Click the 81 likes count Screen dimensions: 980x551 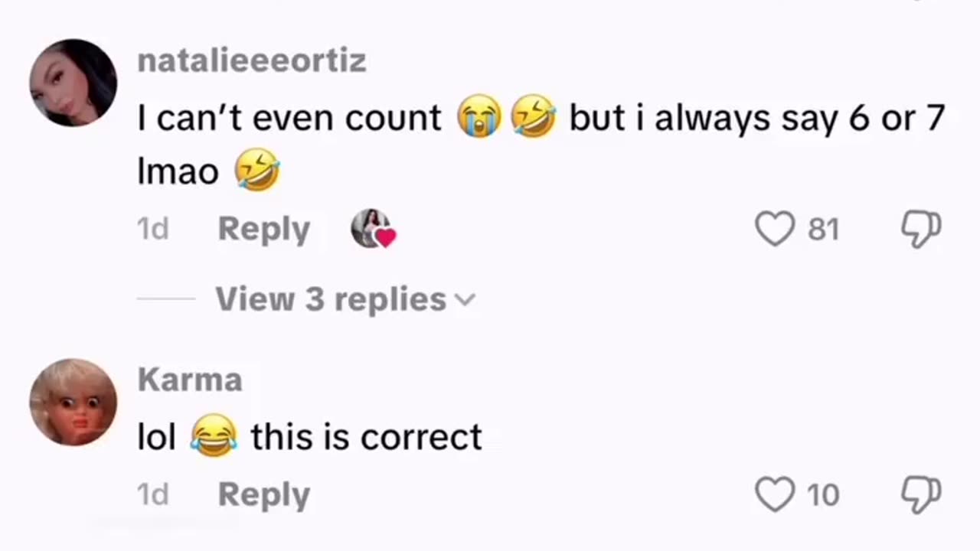[823, 229]
